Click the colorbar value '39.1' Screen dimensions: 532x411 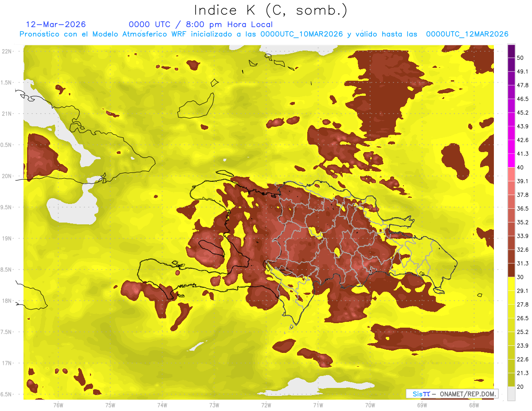coord(523,181)
